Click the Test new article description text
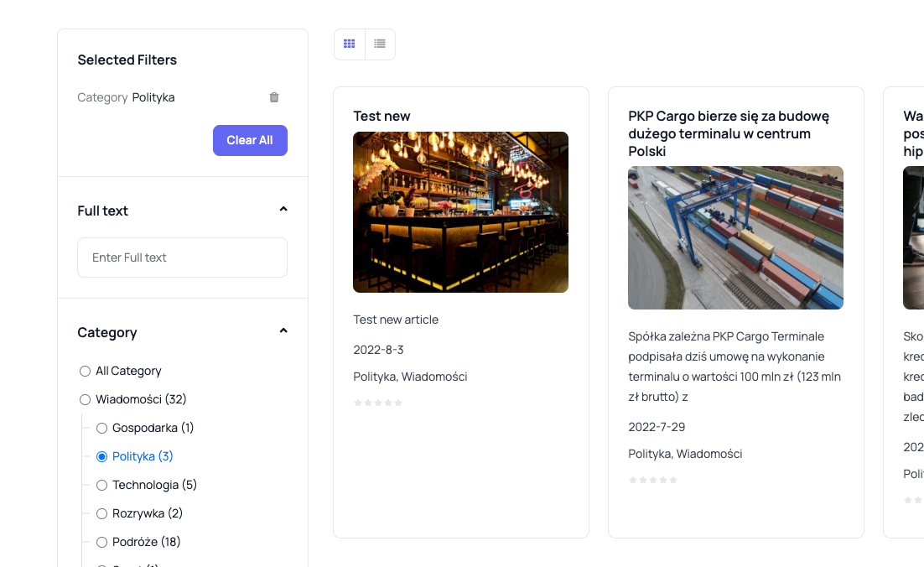Screen dimensions: 924x567 [396, 320]
